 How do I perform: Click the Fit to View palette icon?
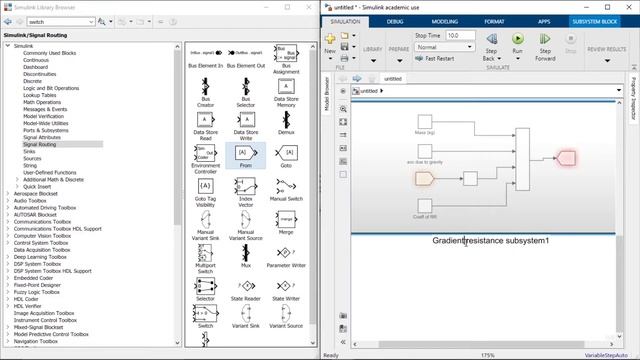point(343,122)
